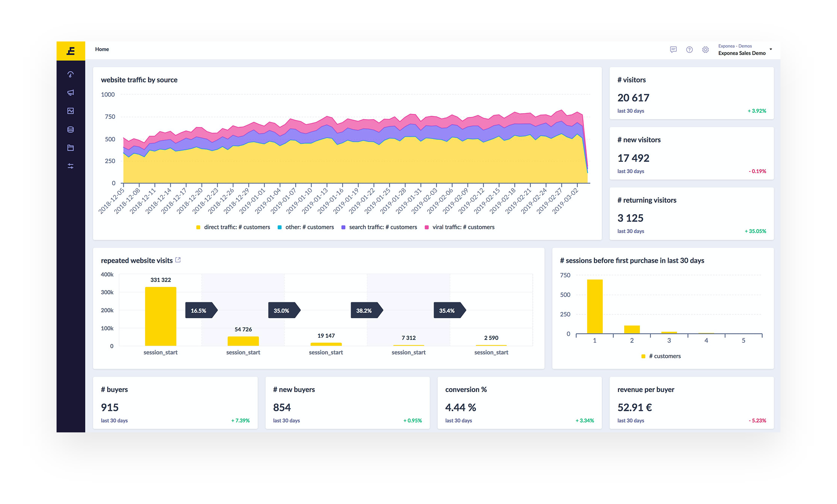Click the 16.5% funnel conversion arrow

pos(201,310)
